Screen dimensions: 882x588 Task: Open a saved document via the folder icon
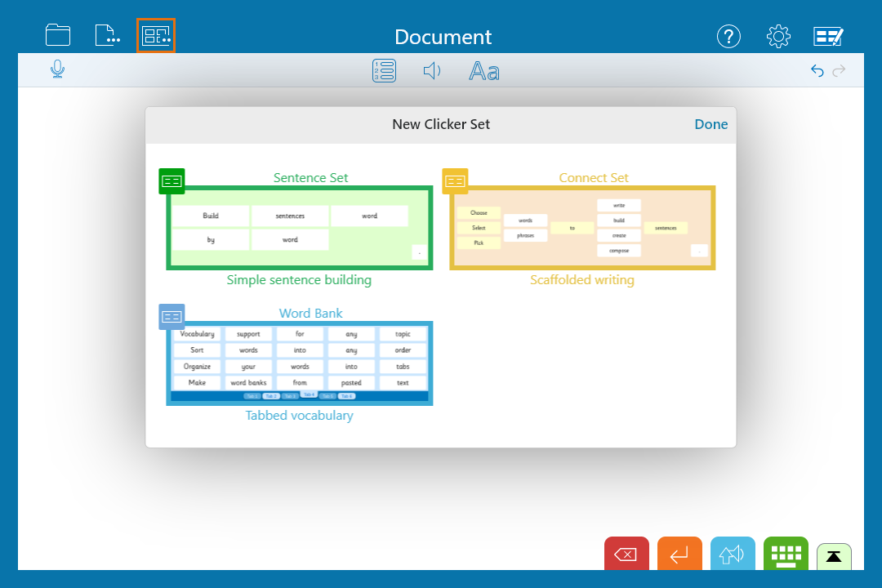point(57,35)
